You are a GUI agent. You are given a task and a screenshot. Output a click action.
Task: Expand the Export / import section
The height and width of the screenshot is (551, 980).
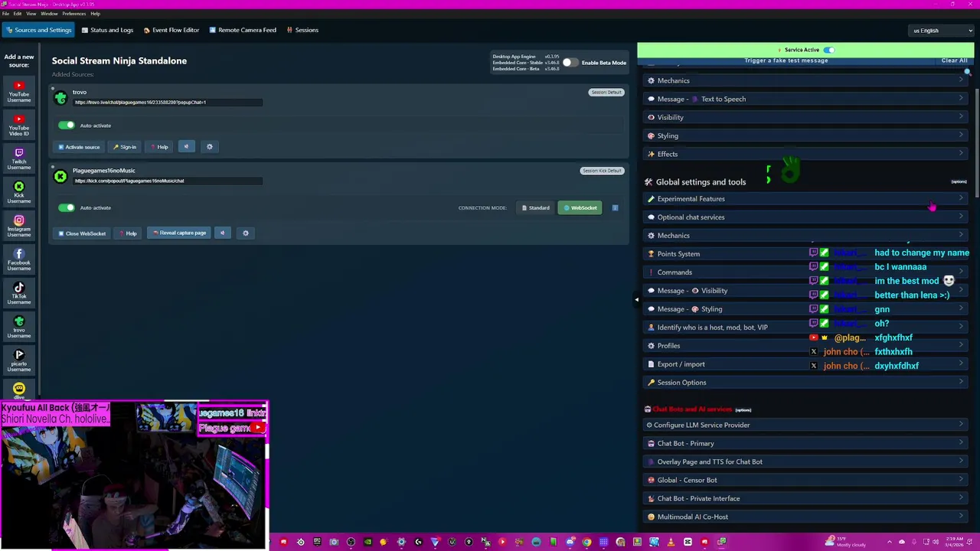click(805, 364)
